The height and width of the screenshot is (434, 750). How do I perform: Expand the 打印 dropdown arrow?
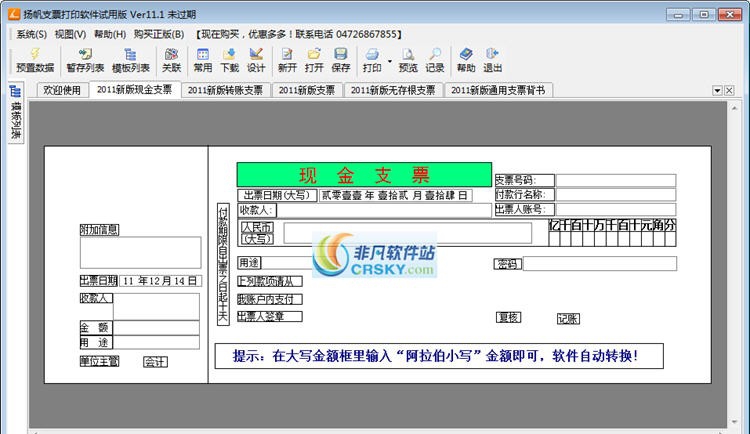pyautogui.click(x=389, y=61)
